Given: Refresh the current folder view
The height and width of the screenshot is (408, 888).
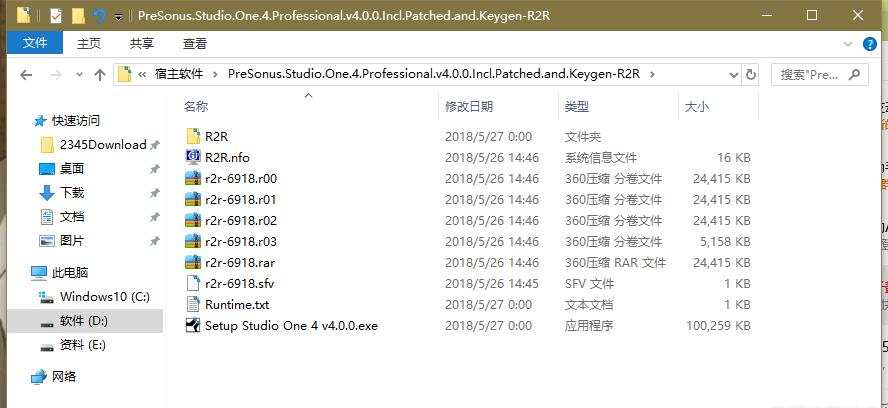Looking at the screenshot, I should point(751,74).
